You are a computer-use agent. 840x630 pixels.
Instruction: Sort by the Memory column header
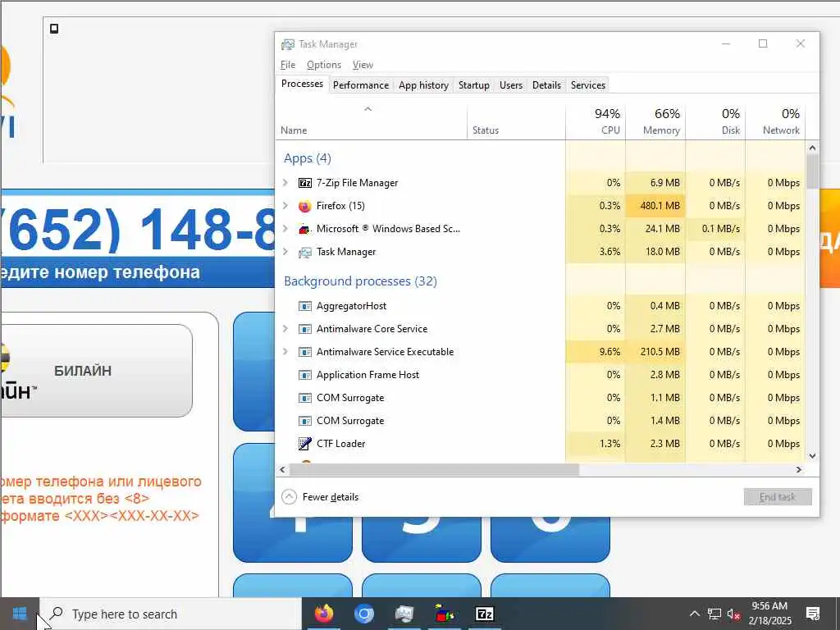click(x=655, y=121)
